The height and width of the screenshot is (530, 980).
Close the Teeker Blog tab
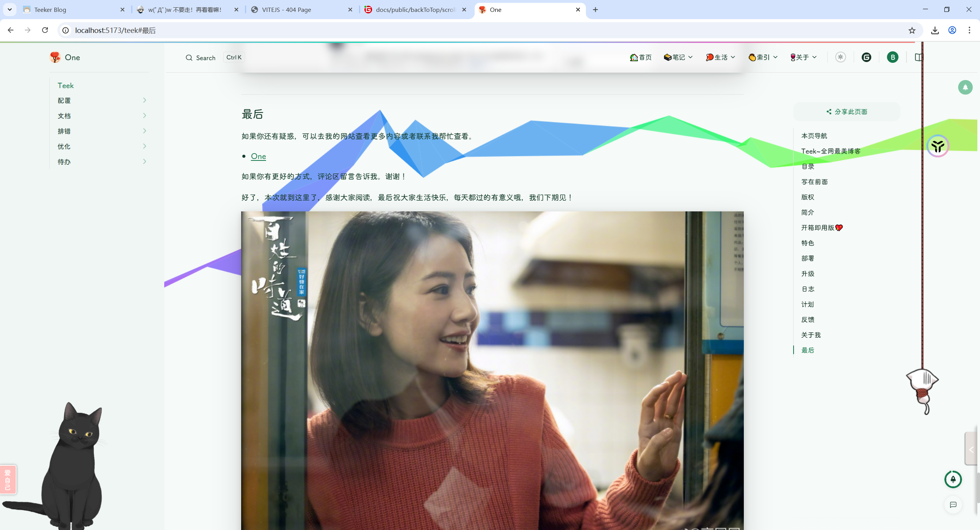(x=122, y=10)
